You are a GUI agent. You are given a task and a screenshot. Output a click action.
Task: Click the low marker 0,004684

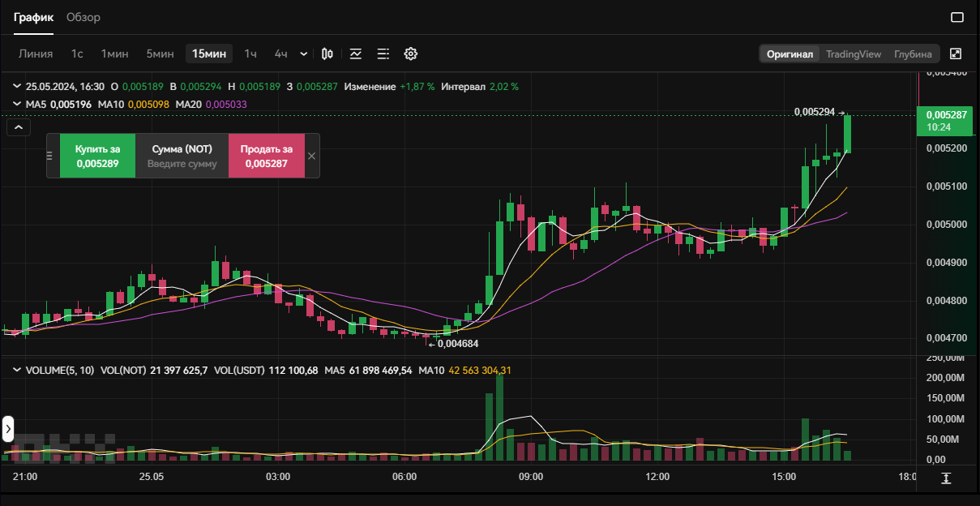459,344
